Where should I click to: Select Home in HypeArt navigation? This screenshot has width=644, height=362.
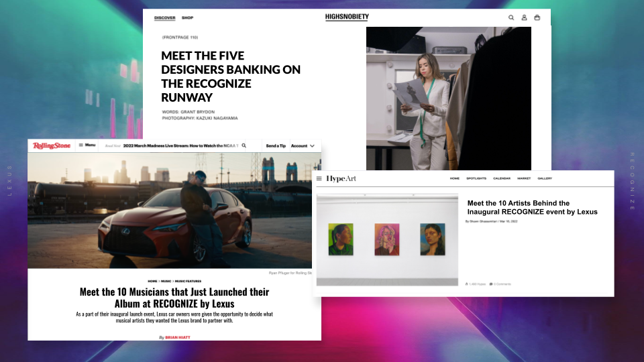(x=455, y=178)
